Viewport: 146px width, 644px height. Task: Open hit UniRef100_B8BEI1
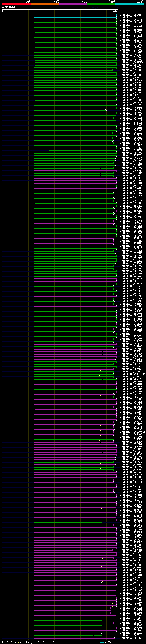[131, 635]
